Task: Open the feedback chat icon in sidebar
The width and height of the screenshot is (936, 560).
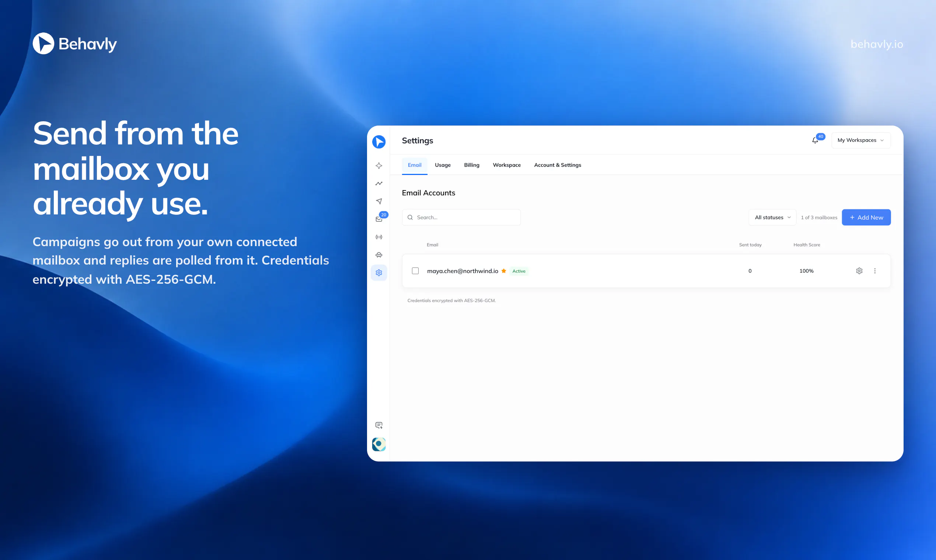Action: pyautogui.click(x=378, y=425)
